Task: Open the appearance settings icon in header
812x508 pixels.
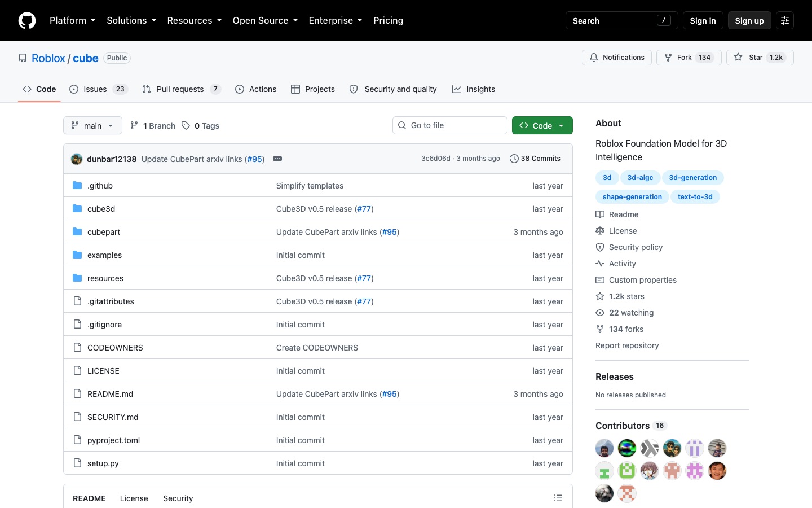Action: 784,20
